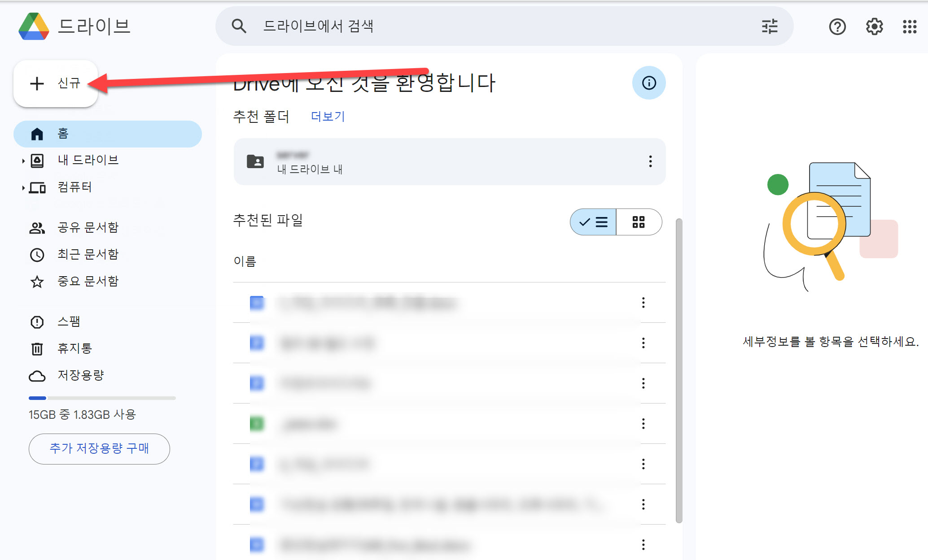
Task: Switch to list view layout
Action: coord(593,222)
